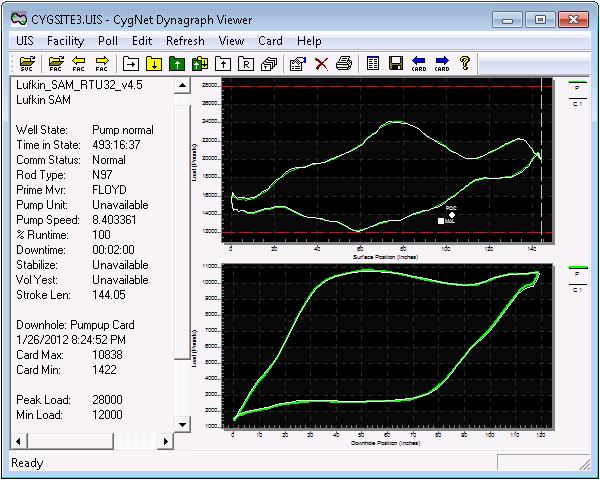Open help with the yellow question mark icon
This screenshot has height=480, width=600.
click(465, 63)
